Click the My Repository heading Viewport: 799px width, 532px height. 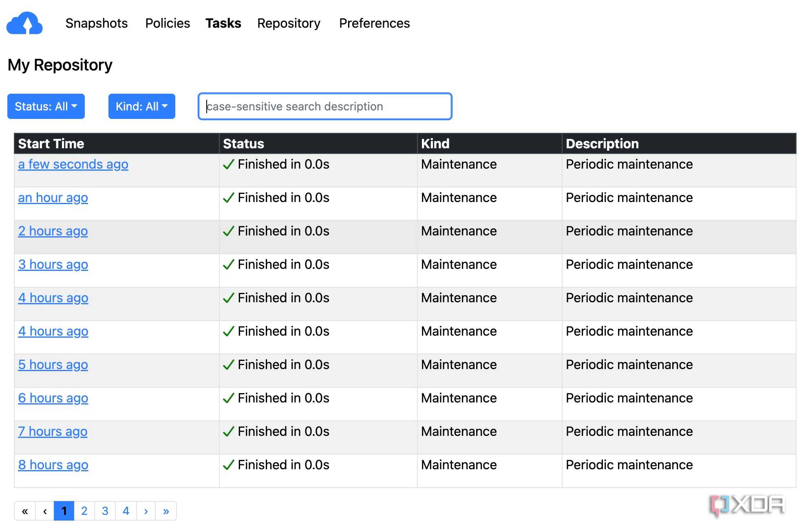pos(60,65)
